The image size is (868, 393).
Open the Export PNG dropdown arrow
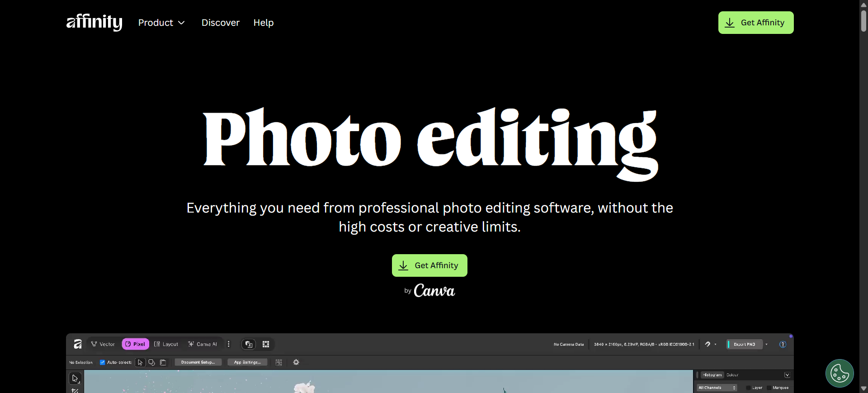766,345
